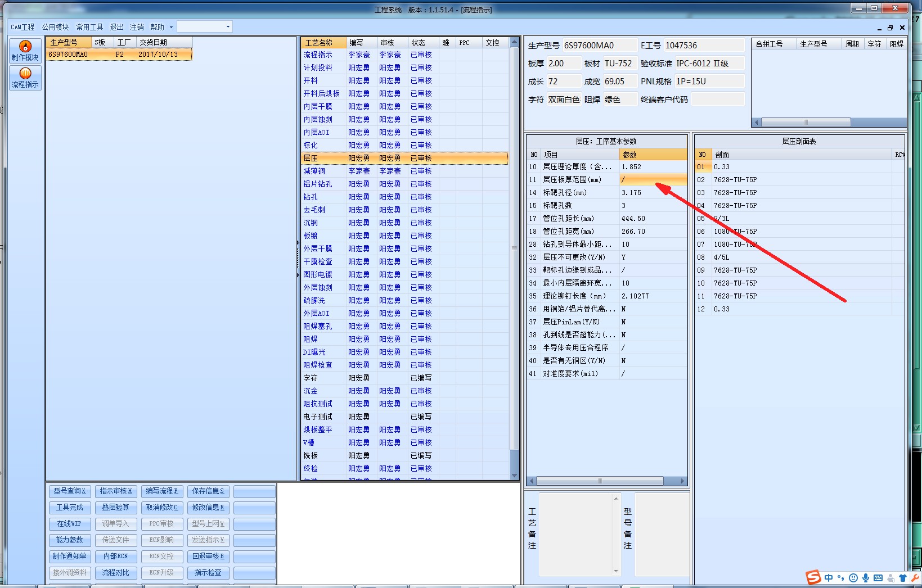Click the 型号备注 text area

662,535
